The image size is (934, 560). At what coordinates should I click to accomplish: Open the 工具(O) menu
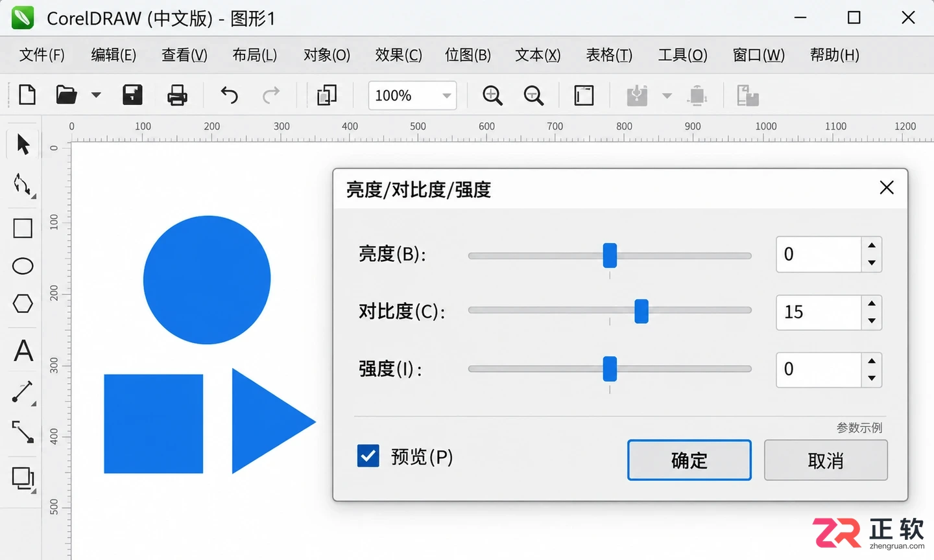[682, 55]
